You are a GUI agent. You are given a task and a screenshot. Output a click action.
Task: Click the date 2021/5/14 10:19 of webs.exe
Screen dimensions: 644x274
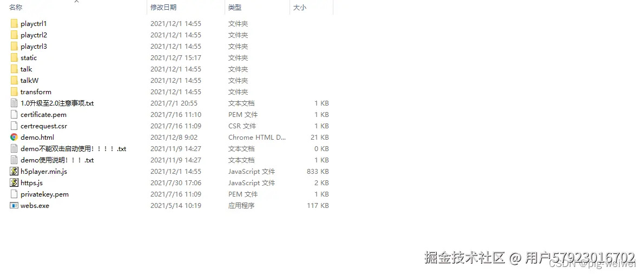click(x=176, y=205)
